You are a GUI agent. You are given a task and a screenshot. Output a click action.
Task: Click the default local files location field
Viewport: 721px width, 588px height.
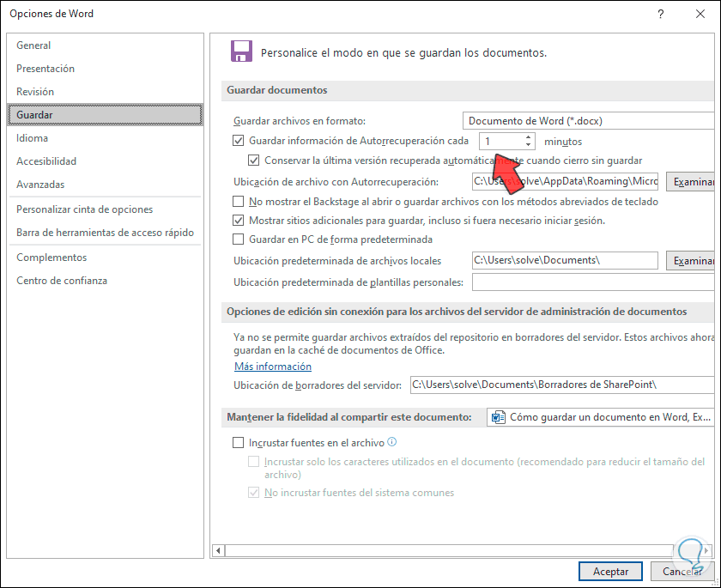pos(565,260)
